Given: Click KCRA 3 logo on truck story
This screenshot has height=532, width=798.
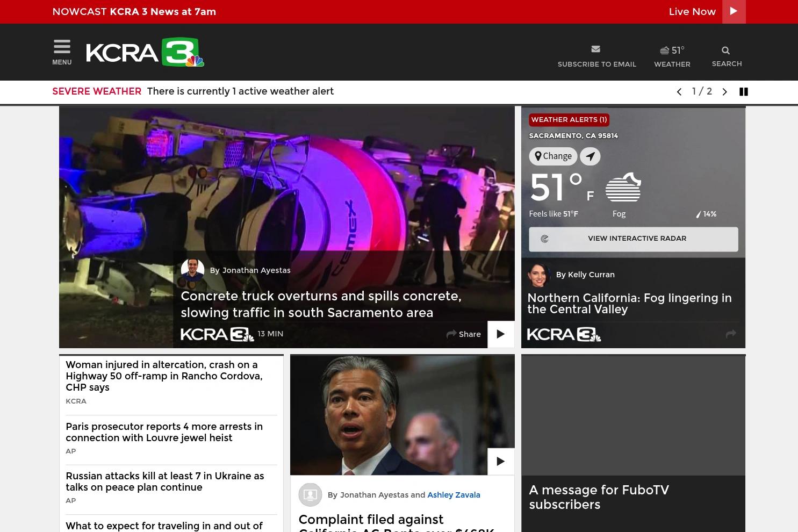Looking at the screenshot, I should (x=217, y=334).
